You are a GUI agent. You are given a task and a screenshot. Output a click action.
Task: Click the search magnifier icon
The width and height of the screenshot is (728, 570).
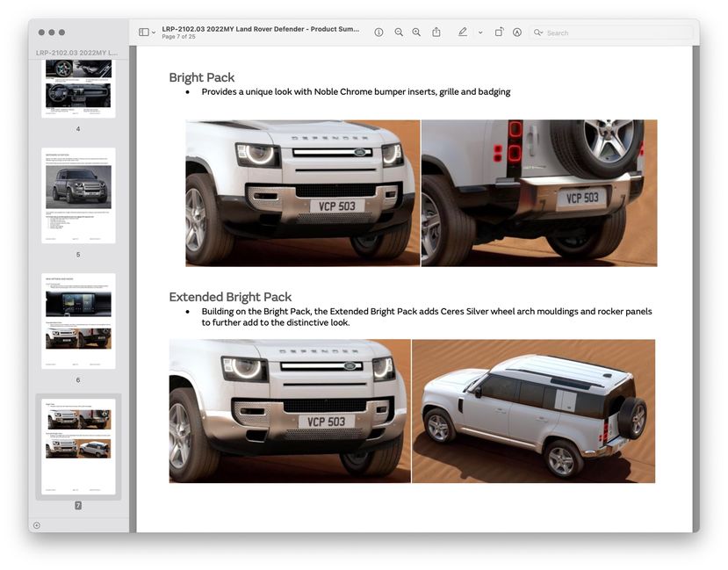point(538,32)
